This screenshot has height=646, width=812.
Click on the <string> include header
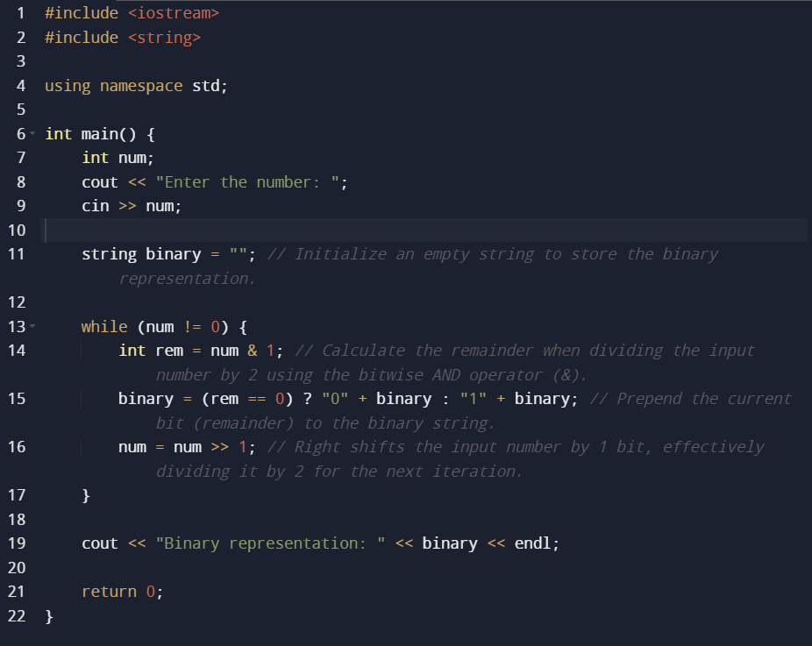tap(164, 38)
